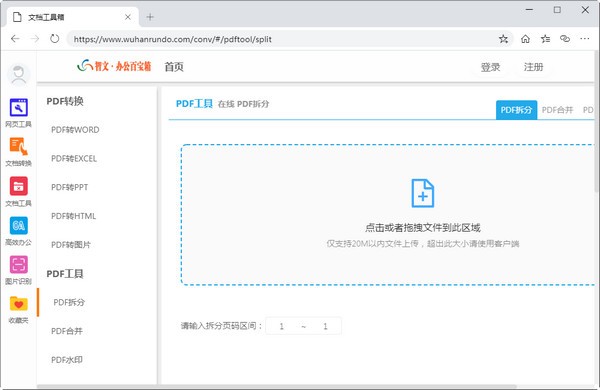
Task: Click the collections icon in toolbar
Action: [x=565, y=39]
